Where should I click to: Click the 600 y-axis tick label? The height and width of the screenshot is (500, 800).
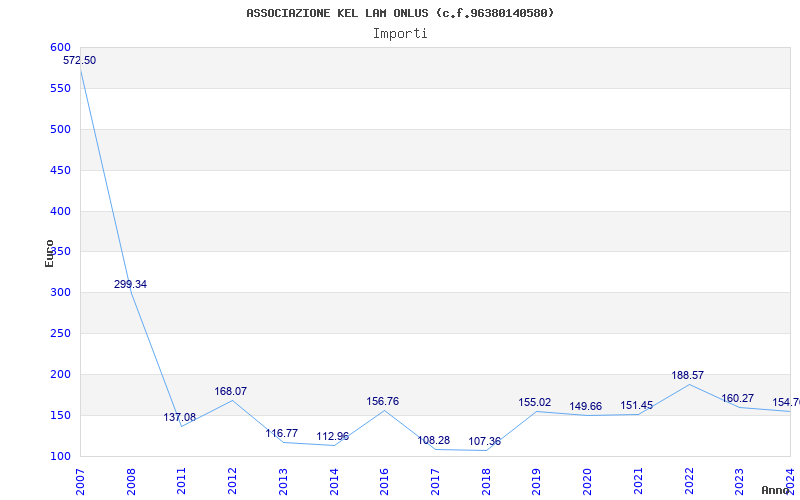tap(60, 48)
